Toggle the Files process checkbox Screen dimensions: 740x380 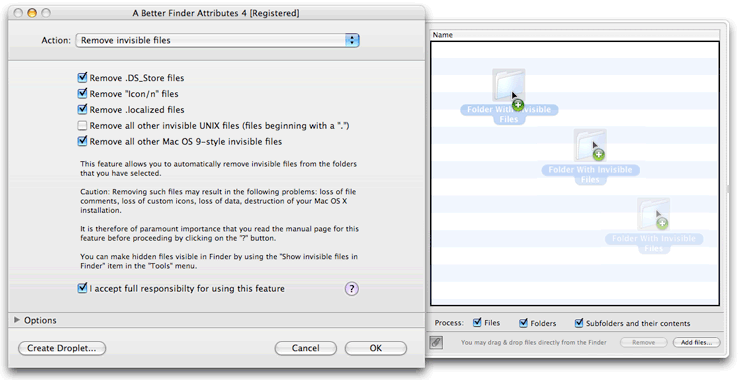coord(477,323)
